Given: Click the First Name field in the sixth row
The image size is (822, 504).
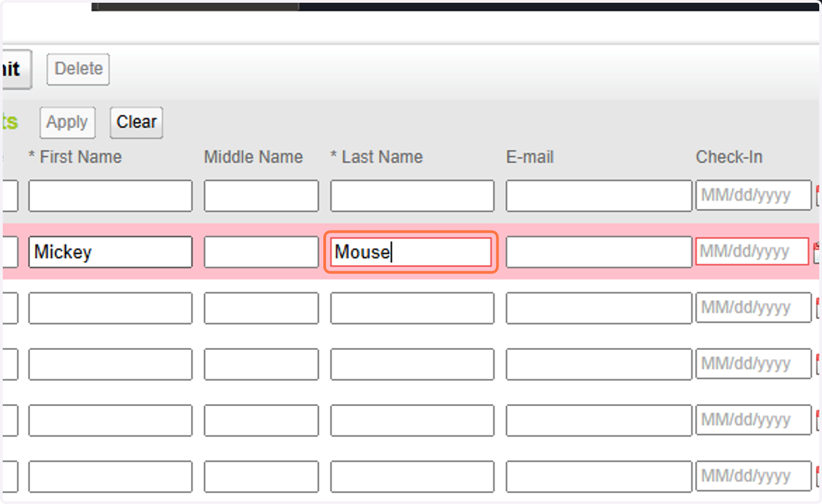Looking at the screenshot, I should tap(110, 477).
